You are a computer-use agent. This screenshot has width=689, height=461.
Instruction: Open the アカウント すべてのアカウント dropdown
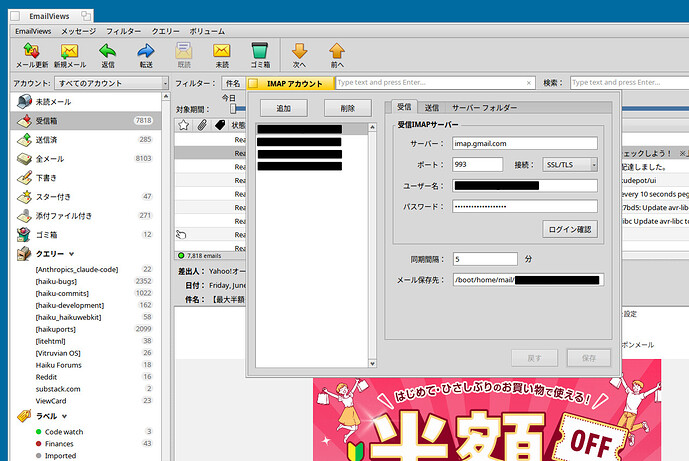click(x=112, y=83)
